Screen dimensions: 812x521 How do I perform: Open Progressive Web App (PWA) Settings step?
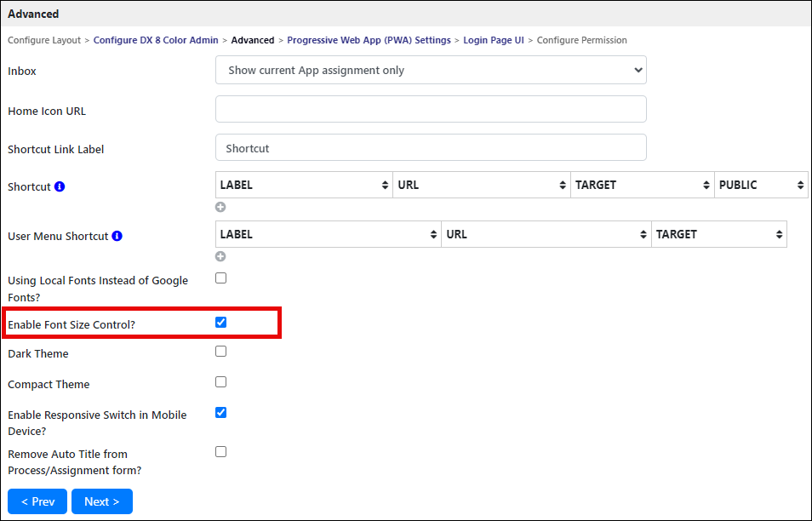click(369, 40)
